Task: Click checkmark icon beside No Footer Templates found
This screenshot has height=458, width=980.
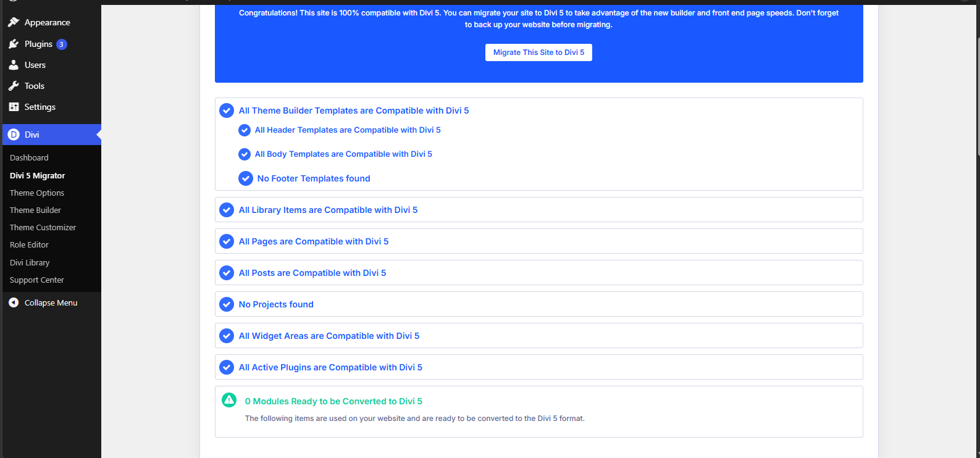Action: (246, 178)
